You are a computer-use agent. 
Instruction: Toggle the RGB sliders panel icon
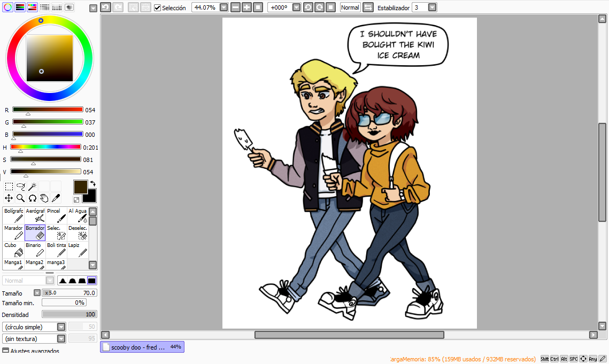click(x=20, y=7)
